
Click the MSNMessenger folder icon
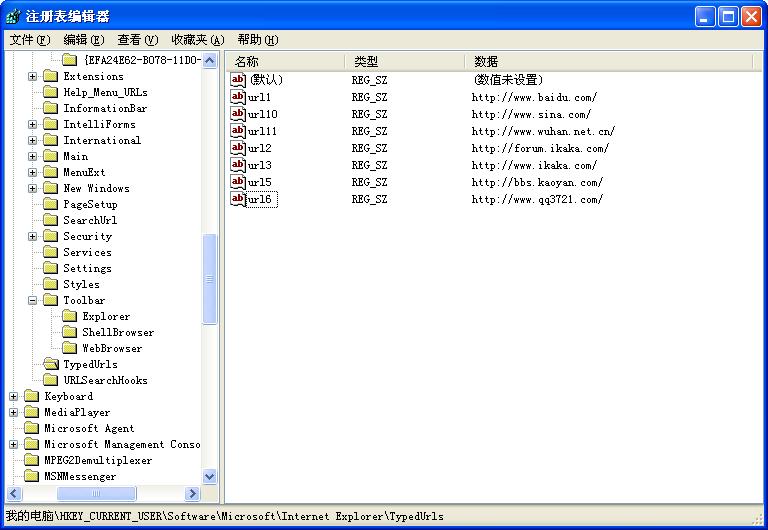point(31,476)
